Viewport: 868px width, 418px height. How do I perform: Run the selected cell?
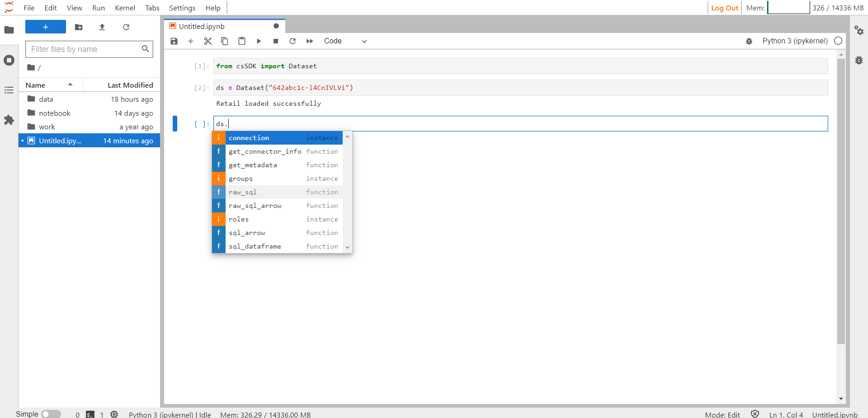tap(259, 41)
